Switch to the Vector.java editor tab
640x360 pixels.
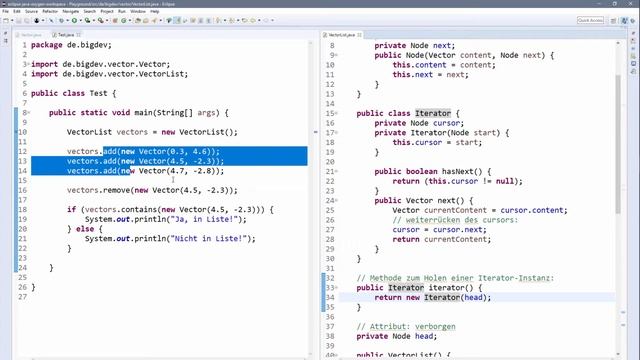pyautogui.click(x=29, y=35)
